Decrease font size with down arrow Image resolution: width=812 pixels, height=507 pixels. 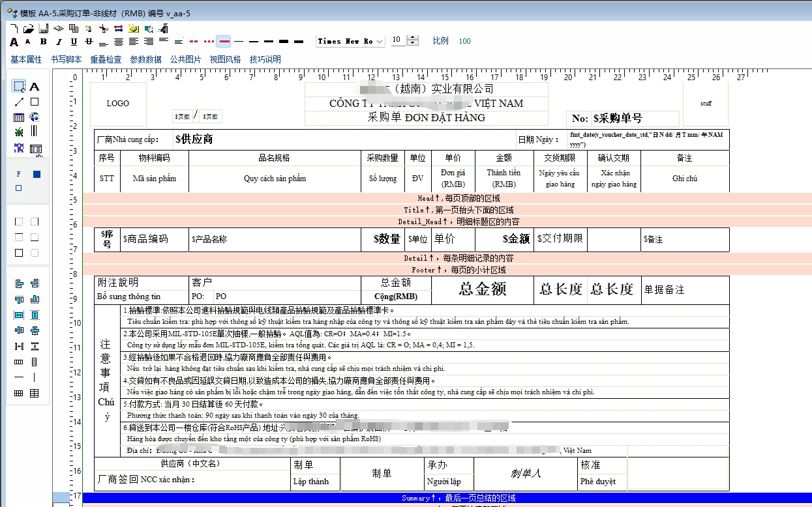(x=413, y=44)
